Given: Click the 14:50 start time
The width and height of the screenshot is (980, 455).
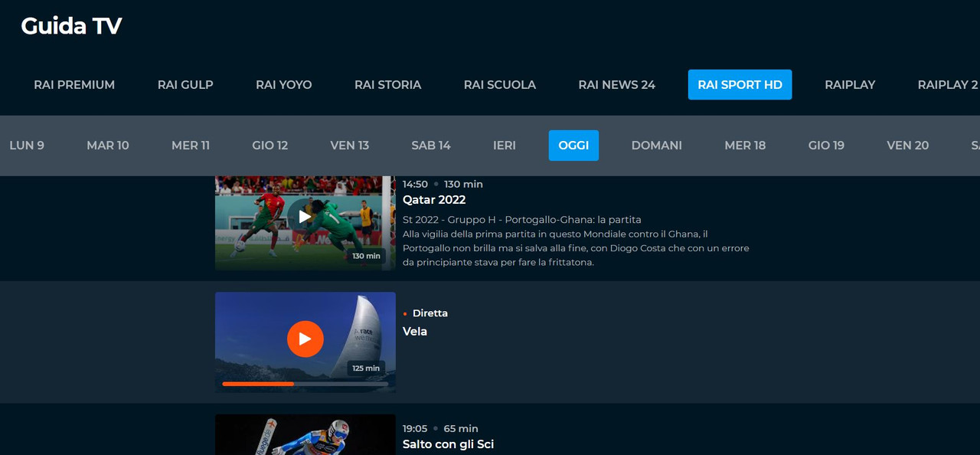Looking at the screenshot, I should [416, 184].
